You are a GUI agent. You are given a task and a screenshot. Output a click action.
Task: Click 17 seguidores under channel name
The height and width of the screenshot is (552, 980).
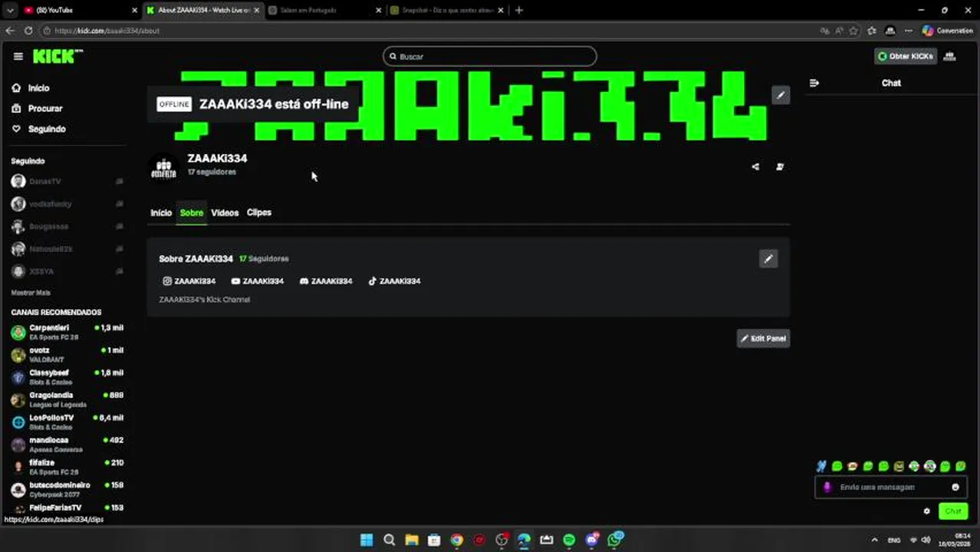tap(212, 172)
